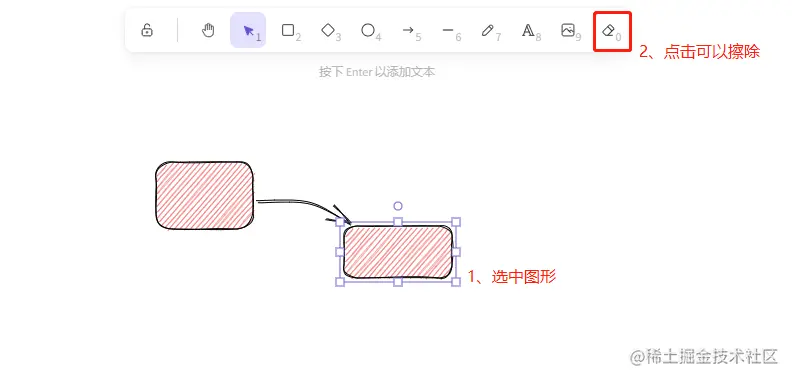792x380 pixels.
Task: Click the bottom-left resize handle of selection
Action: coord(340,282)
